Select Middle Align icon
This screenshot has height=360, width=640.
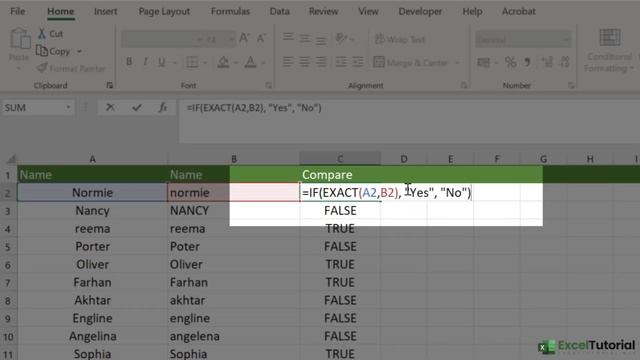(304, 39)
